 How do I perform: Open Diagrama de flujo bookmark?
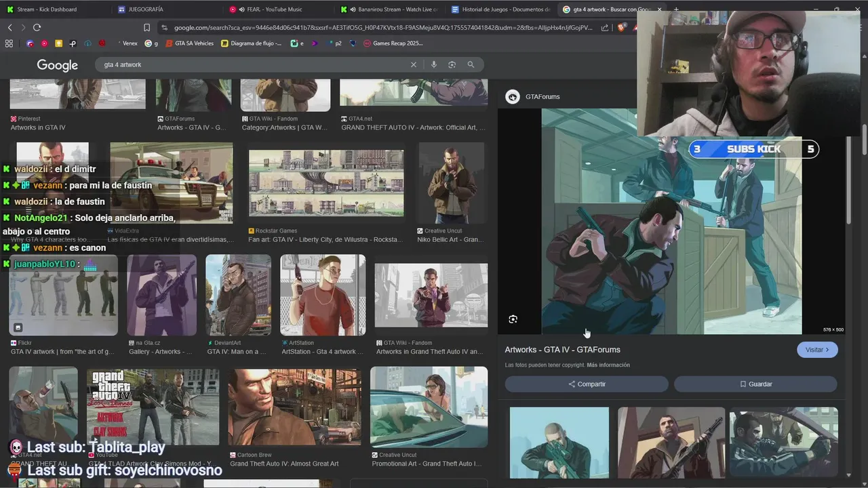click(252, 43)
